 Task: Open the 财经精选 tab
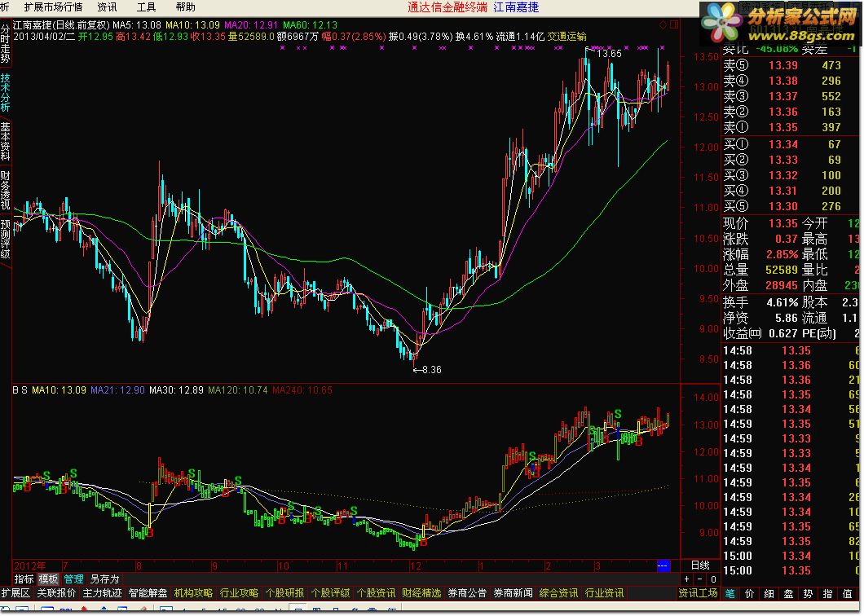tap(422, 593)
